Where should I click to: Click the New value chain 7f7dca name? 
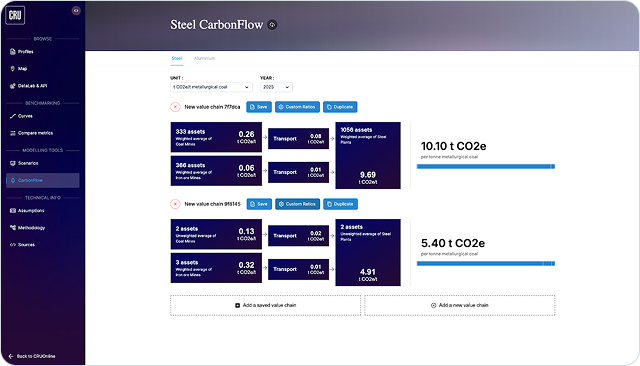click(x=212, y=107)
